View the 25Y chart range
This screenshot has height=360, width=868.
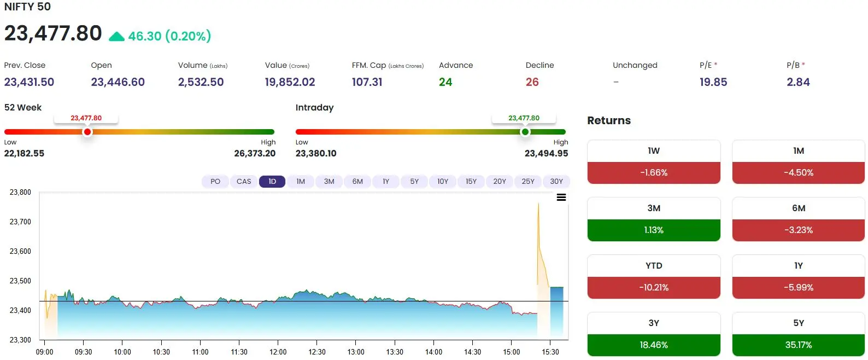[528, 182]
